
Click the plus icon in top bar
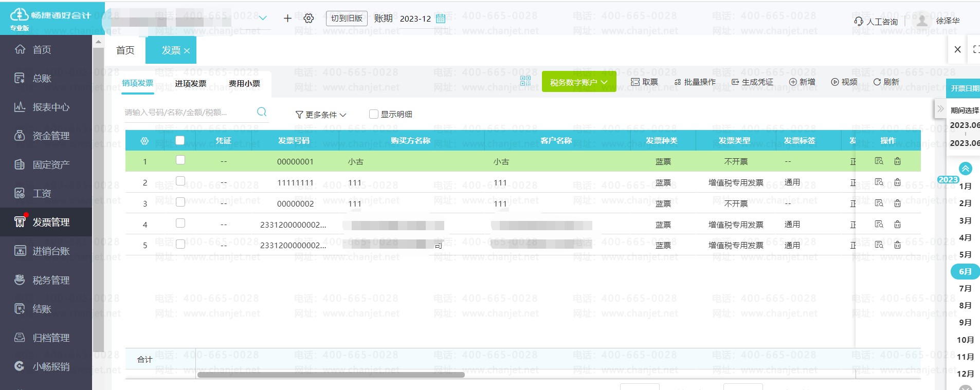click(287, 18)
